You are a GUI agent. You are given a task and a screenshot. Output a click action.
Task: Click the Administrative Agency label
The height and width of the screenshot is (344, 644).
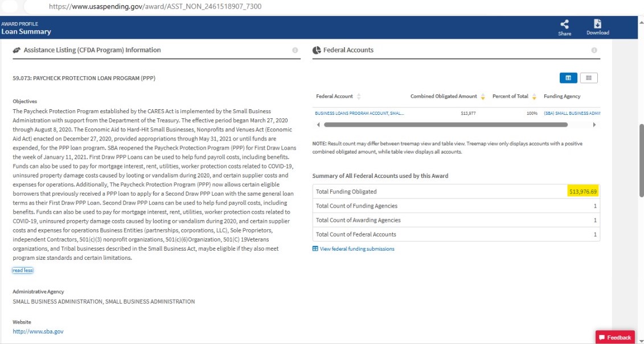[x=38, y=292]
